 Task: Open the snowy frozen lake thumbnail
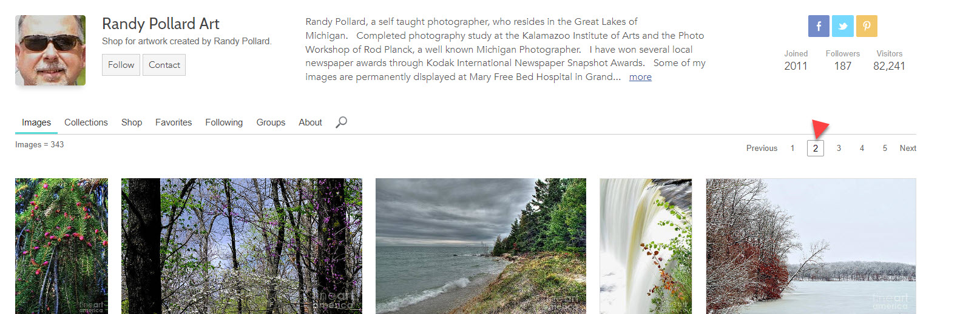811,246
